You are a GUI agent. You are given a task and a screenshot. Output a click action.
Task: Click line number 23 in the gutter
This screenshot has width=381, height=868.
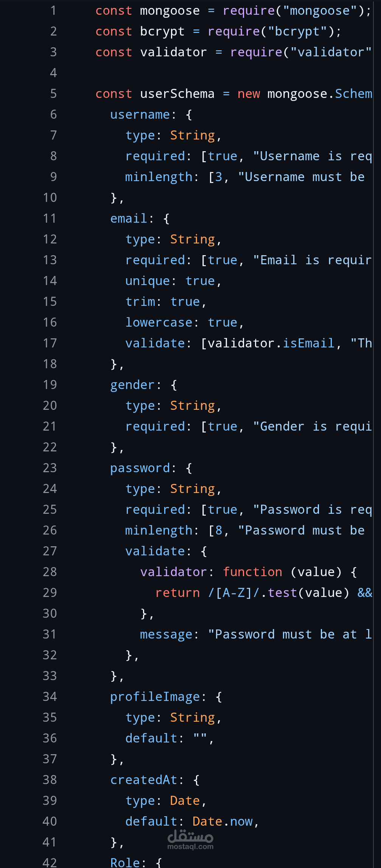pos(50,468)
